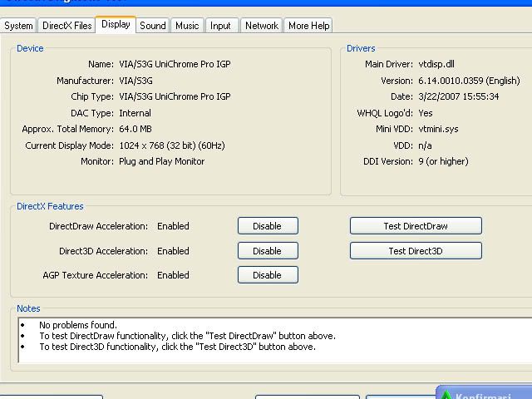
Task: Open the Network tab
Action: tap(262, 26)
